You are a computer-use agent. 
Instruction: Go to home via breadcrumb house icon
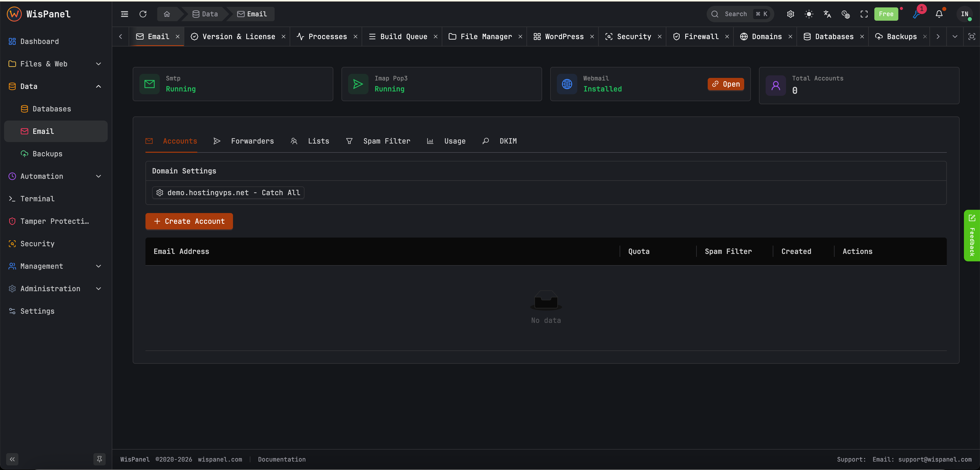(x=167, y=14)
